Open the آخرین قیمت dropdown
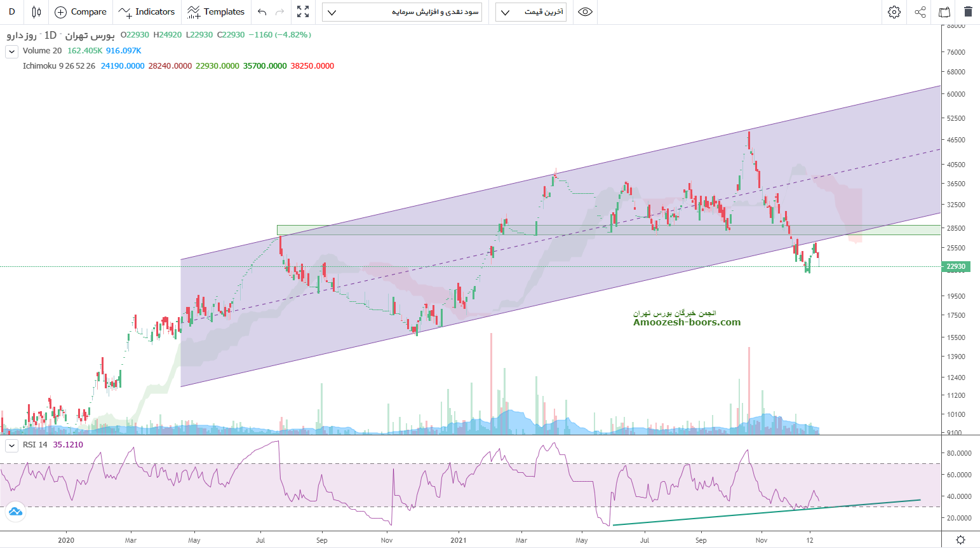980x551 pixels. pos(530,12)
